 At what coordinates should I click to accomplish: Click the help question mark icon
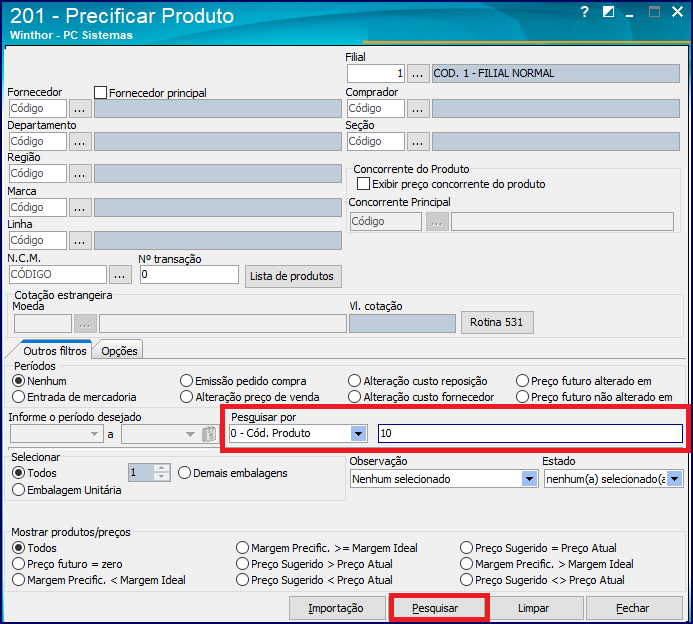[x=584, y=12]
